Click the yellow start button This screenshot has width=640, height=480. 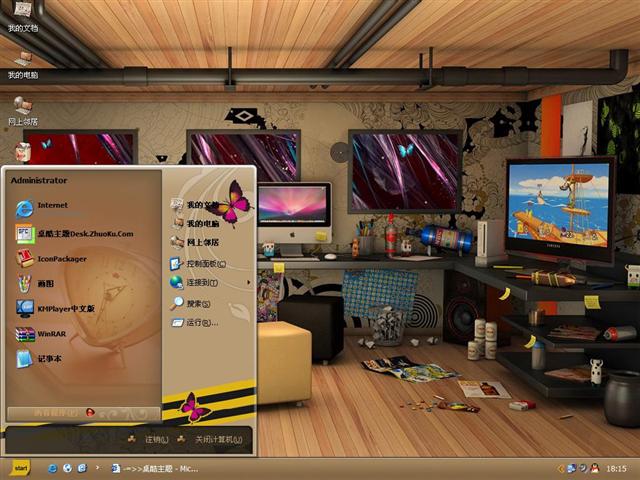point(20,468)
